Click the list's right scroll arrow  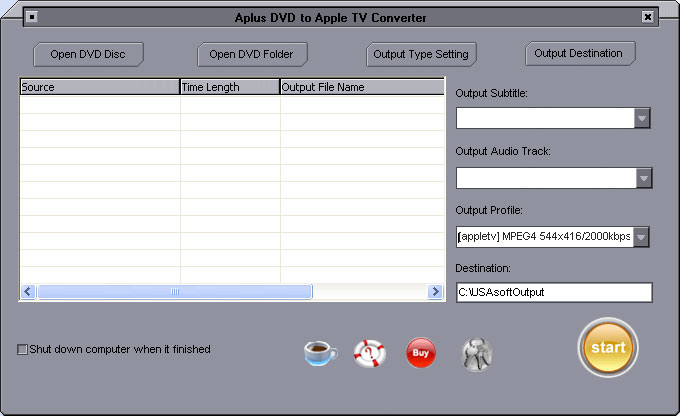point(435,291)
